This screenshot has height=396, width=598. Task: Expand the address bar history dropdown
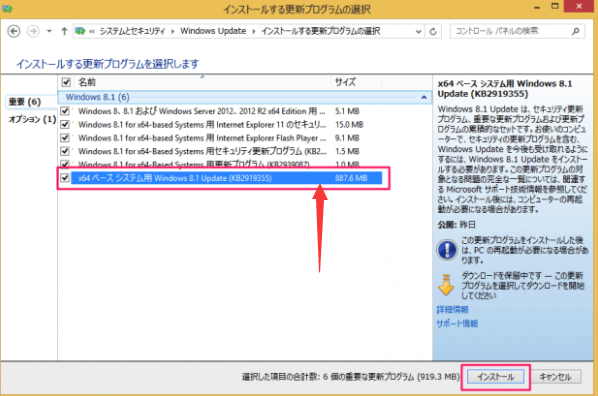coord(418,31)
